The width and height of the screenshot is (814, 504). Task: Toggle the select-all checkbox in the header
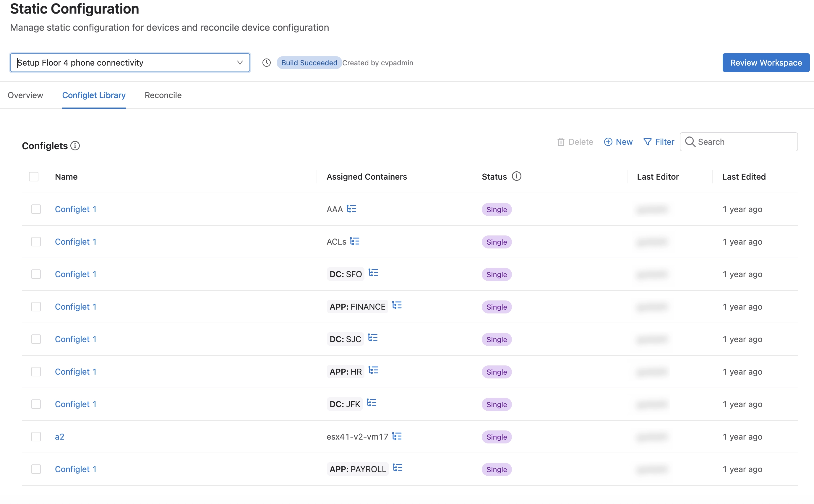coord(34,177)
